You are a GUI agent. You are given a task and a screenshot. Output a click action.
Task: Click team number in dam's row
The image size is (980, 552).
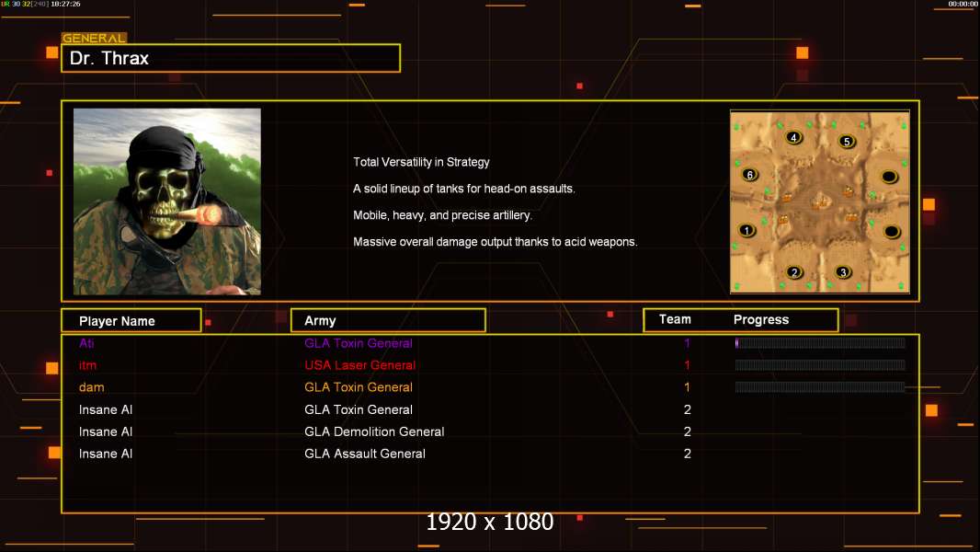[x=687, y=387]
